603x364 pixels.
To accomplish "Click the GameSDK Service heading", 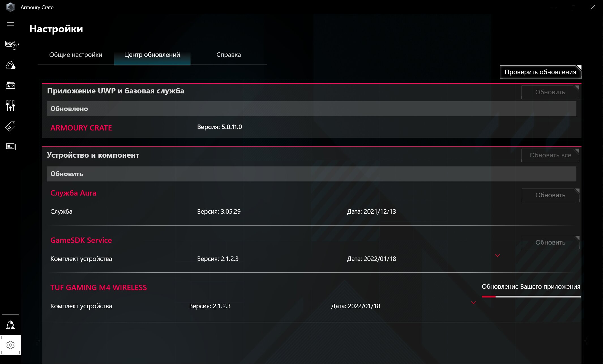I will tap(81, 240).
